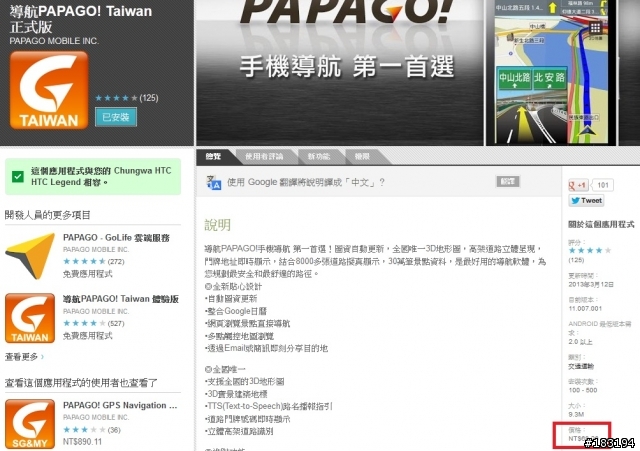This screenshot has height=451, width=640.
Task: Click the 100 - 500 installs value
Action: coord(583,390)
